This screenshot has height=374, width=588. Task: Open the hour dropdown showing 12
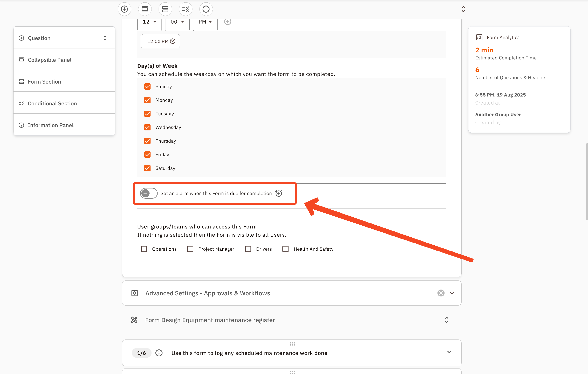pos(149,22)
